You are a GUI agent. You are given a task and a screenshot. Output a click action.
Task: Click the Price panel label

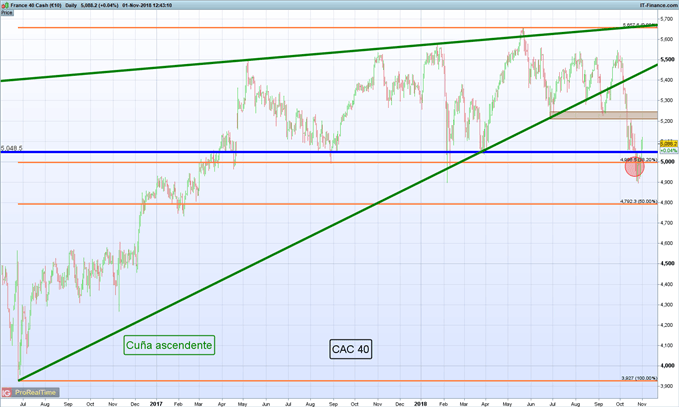click(6, 13)
